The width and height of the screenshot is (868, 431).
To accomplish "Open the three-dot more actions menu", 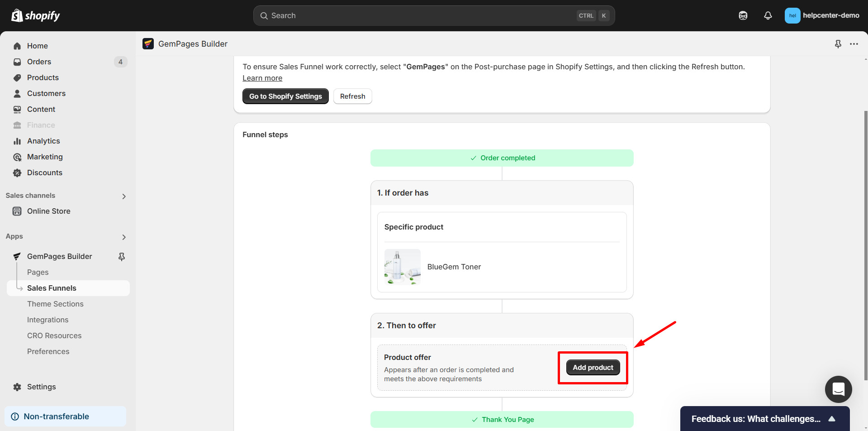I will pyautogui.click(x=854, y=44).
